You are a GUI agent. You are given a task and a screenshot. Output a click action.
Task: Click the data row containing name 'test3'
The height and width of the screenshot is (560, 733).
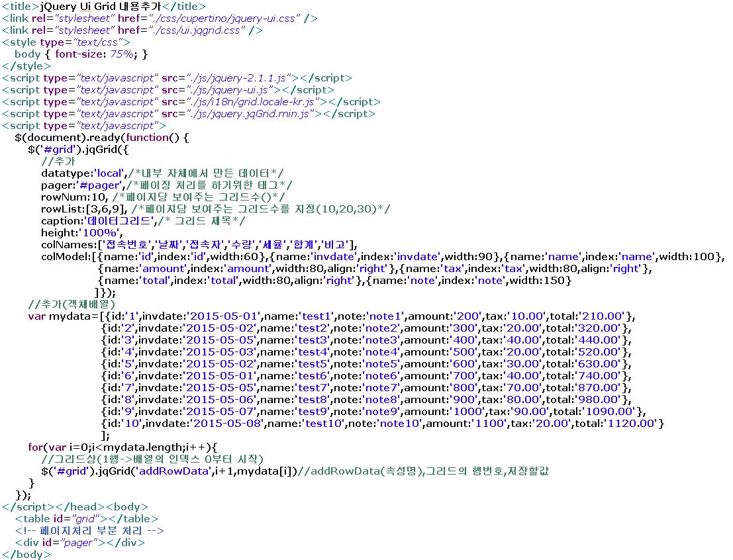click(366, 340)
